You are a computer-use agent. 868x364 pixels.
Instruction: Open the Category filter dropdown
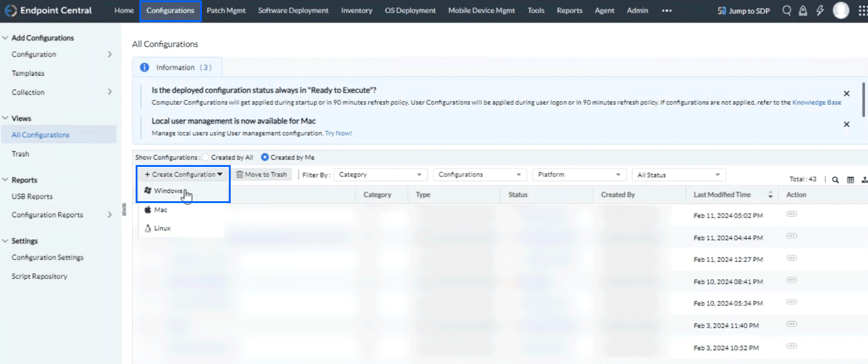coord(380,175)
